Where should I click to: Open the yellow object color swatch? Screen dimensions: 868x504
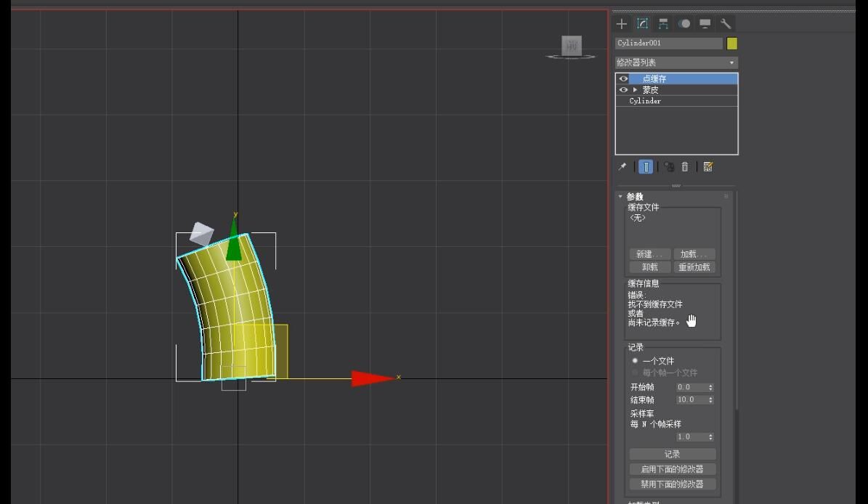732,43
